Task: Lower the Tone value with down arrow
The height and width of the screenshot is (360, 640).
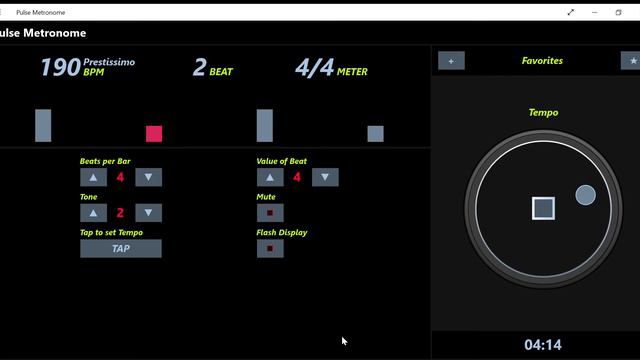Action: click(x=149, y=213)
